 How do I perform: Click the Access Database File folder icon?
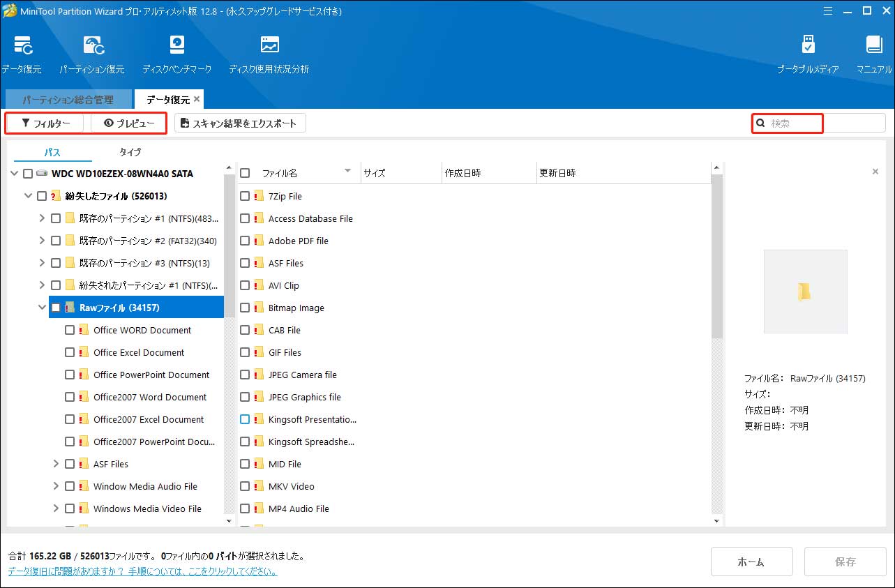click(259, 218)
